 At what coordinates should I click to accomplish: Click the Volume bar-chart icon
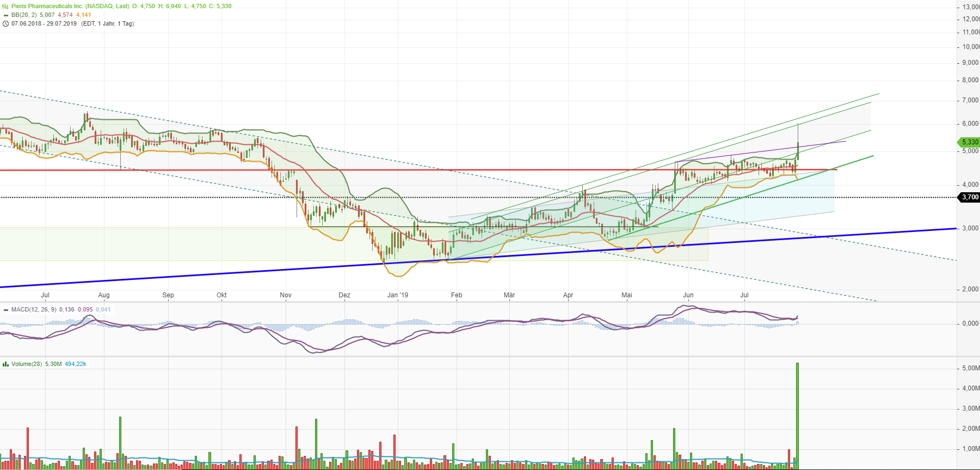(x=6, y=364)
